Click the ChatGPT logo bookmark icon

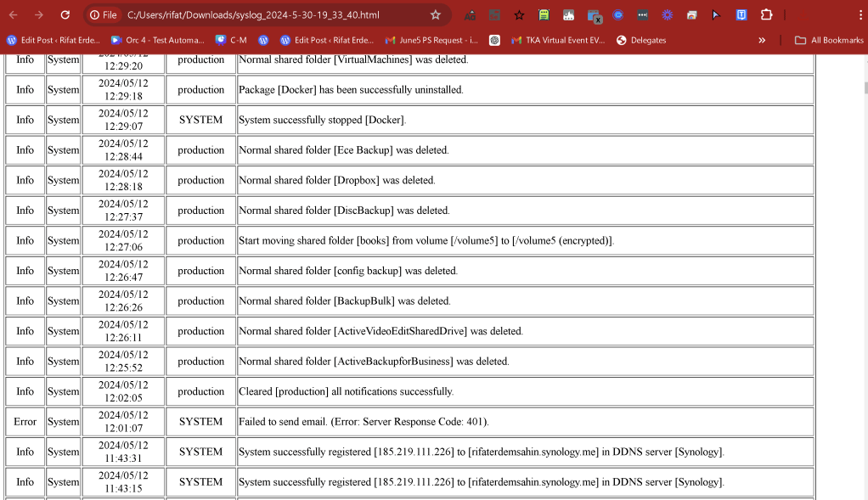pos(495,41)
